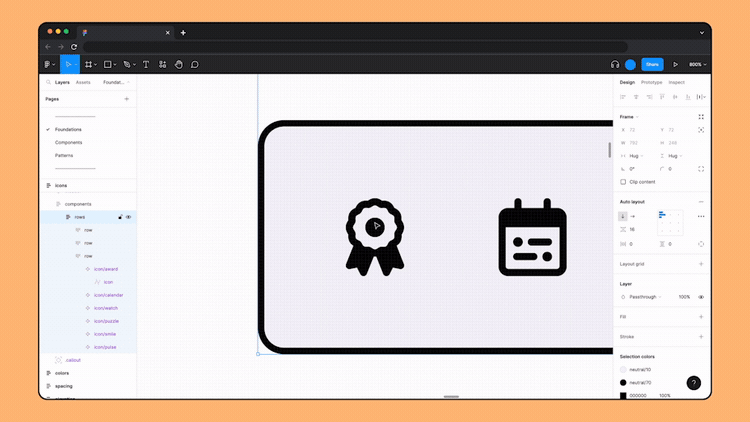The width and height of the screenshot is (750, 422).
Task: Click the constrain proportions icon
Action: click(701, 130)
